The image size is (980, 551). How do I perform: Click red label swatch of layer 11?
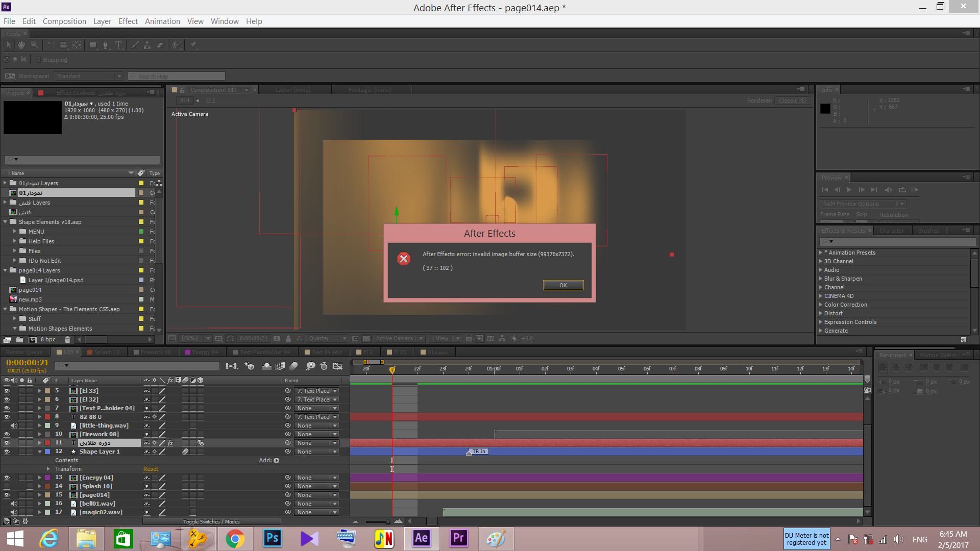point(47,443)
